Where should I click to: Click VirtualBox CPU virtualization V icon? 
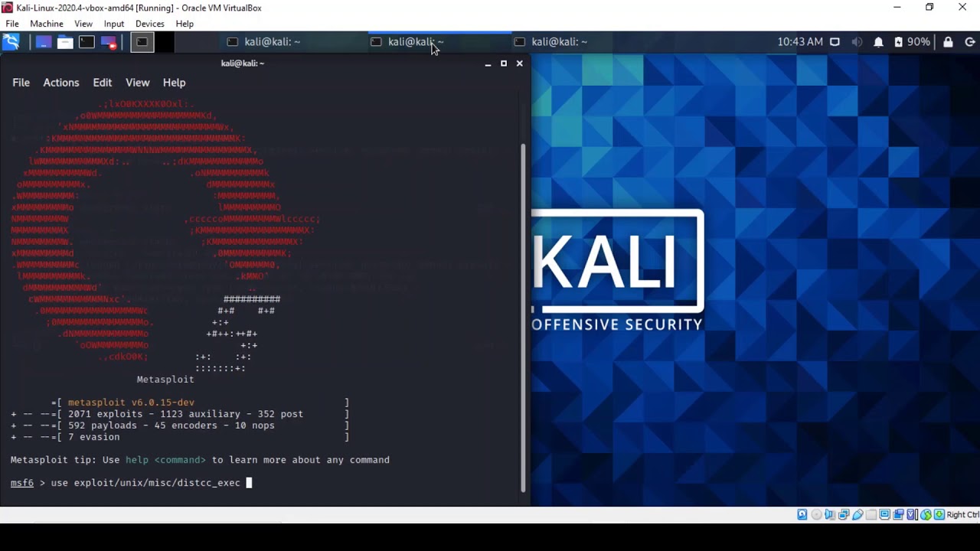tap(912, 514)
